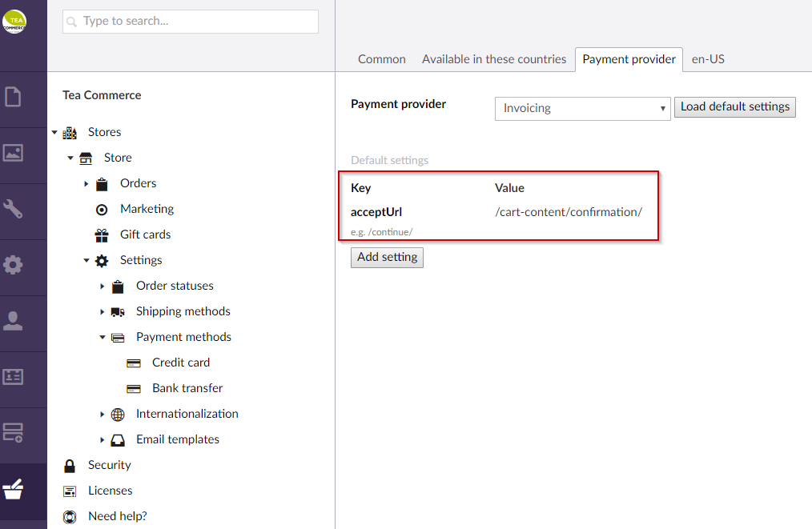The height and width of the screenshot is (529, 812).
Task: Edit the acceptUrl value field
Action: (569, 212)
